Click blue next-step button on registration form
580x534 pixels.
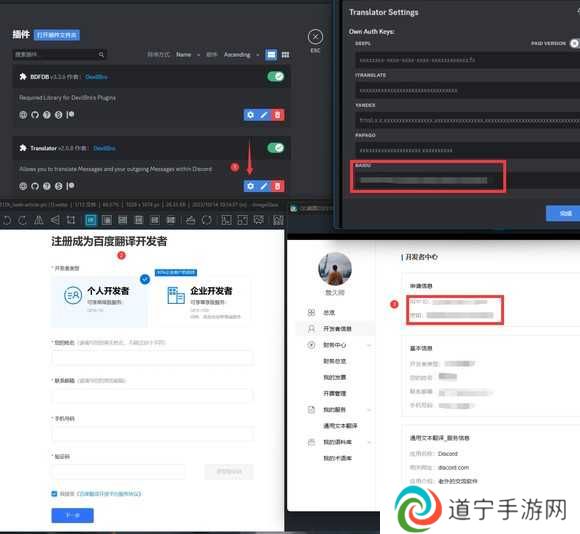(x=72, y=515)
